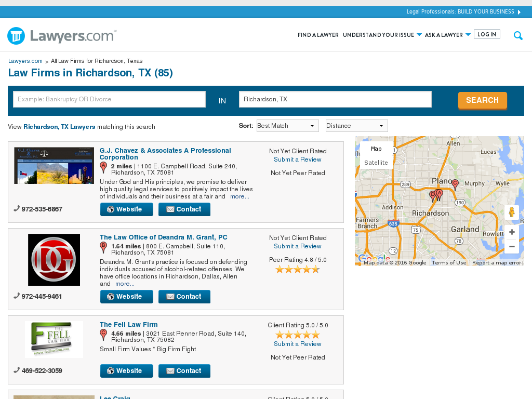
Task: Click map pin A next to G.J. Chavez address
Action: tap(103, 168)
